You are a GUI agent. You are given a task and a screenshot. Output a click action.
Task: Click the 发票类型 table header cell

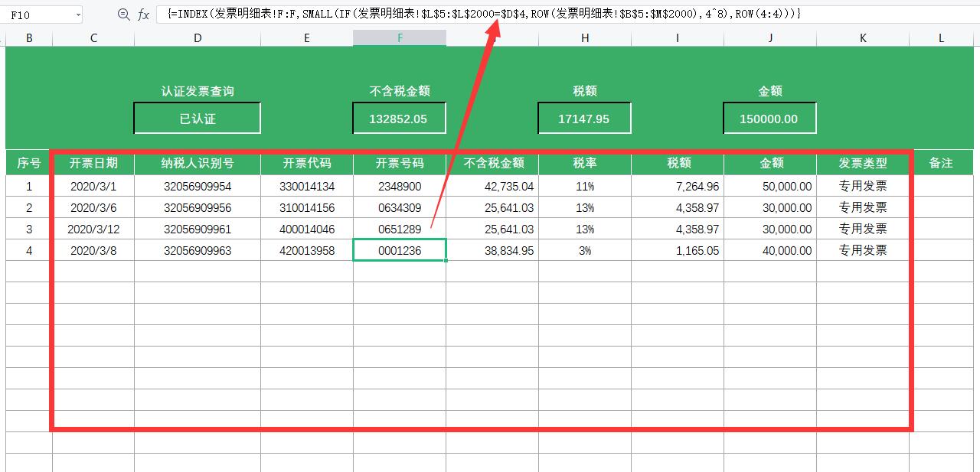[863, 163]
